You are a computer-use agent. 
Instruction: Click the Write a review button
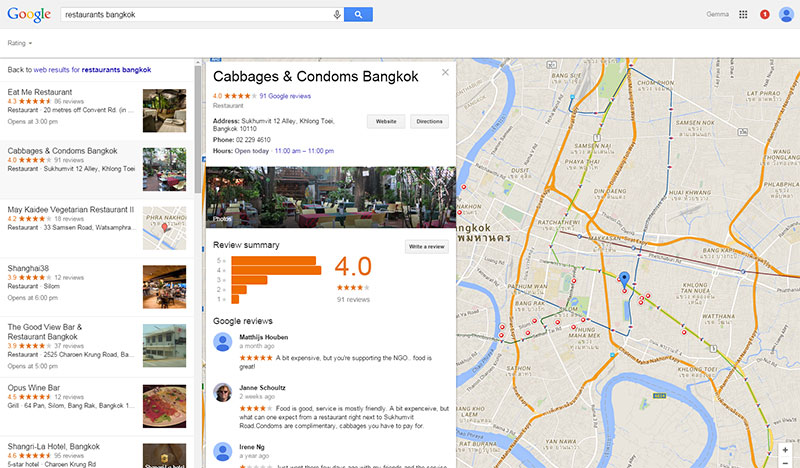[427, 247]
